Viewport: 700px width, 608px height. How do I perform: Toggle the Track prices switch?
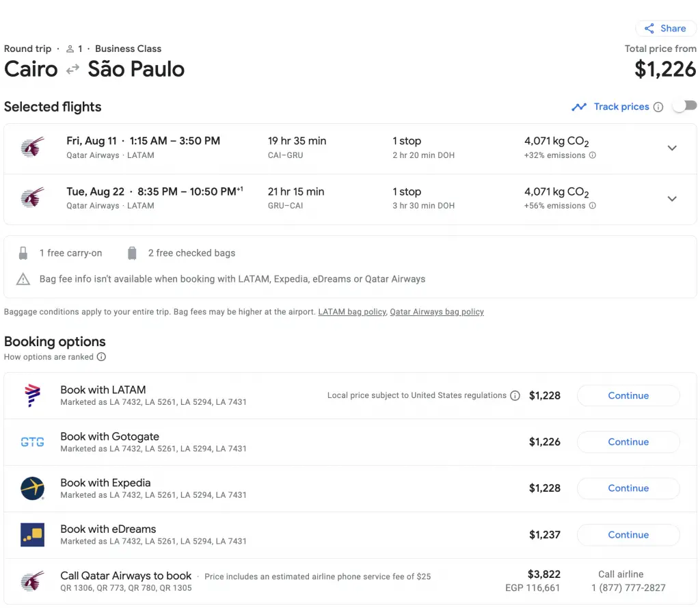(x=684, y=106)
